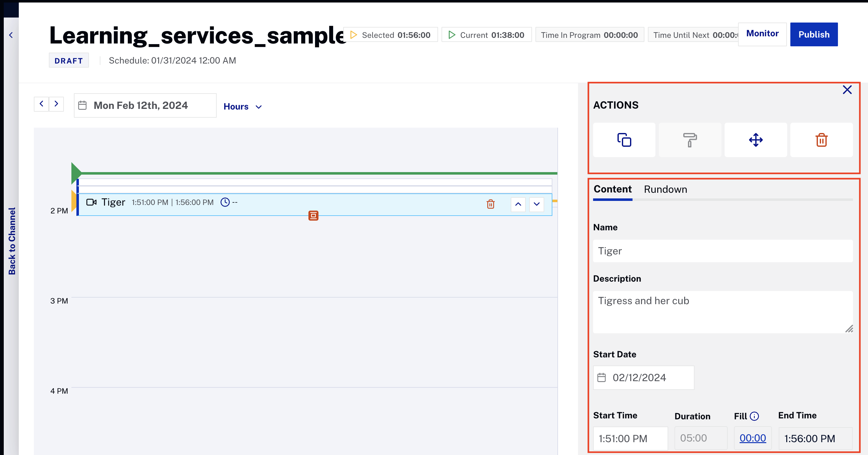Click the paint roller format icon
Image resolution: width=868 pixels, height=455 pixels.
click(x=690, y=140)
